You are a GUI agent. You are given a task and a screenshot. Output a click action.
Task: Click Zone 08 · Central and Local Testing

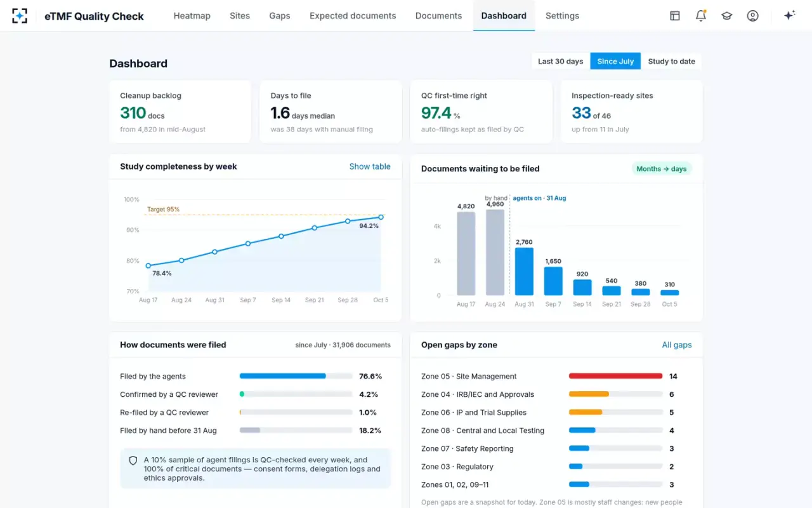[483, 431]
